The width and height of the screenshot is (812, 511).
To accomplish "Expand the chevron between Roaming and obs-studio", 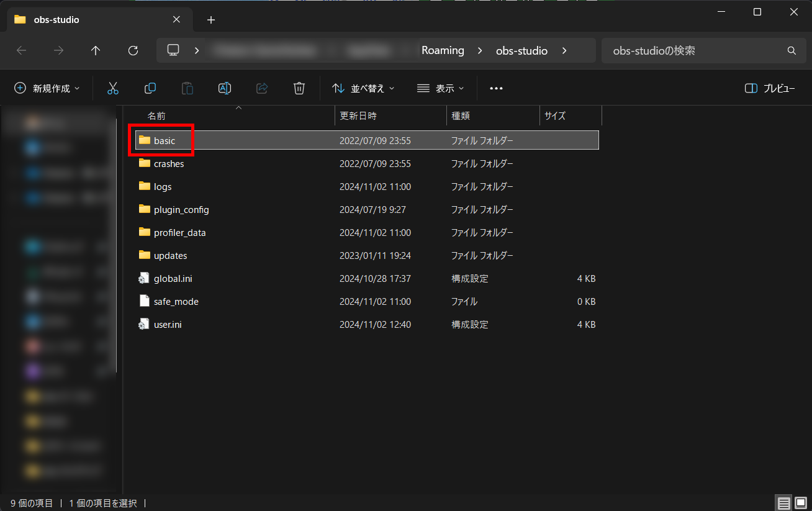I will coord(480,51).
